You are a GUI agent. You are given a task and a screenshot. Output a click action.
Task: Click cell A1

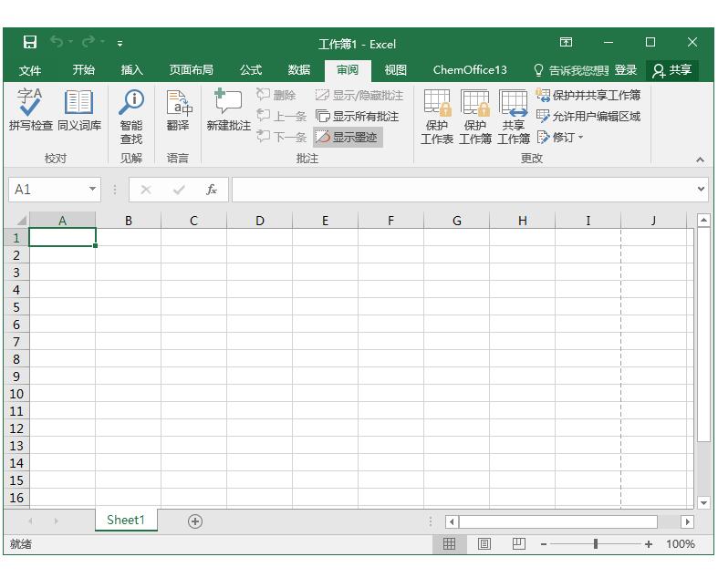click(x=62, y=238)
